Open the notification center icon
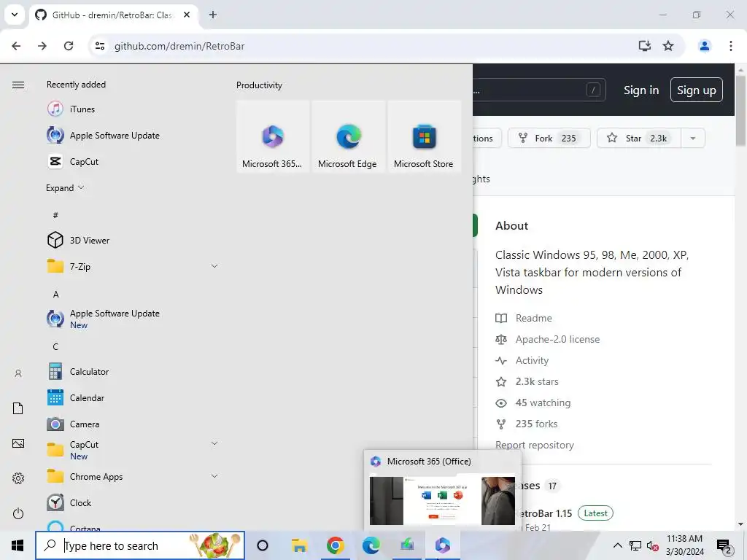This screenshot has height=560, width=747. tap(724, 546)
